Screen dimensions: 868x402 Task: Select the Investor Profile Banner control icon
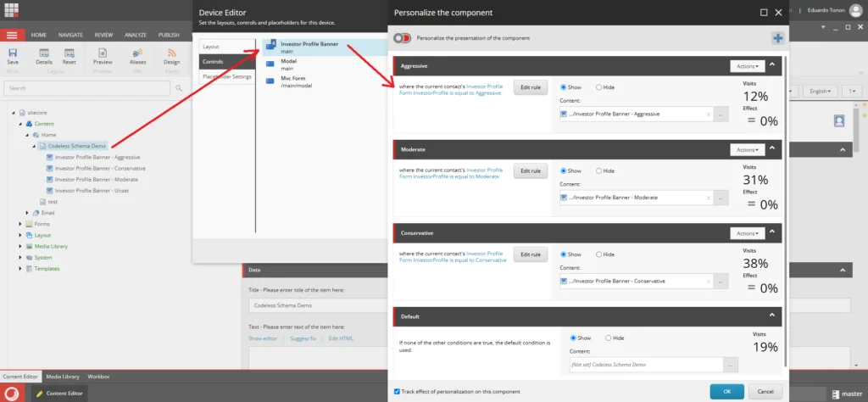tap(270, 45)
